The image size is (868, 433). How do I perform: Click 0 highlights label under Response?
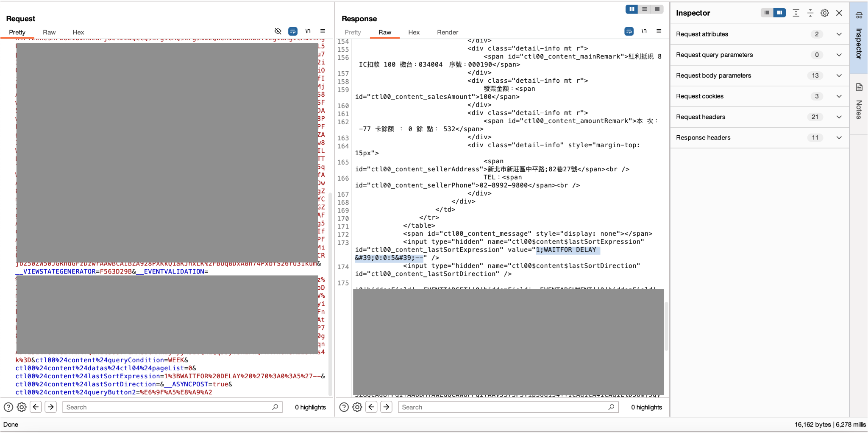(646, 408)
